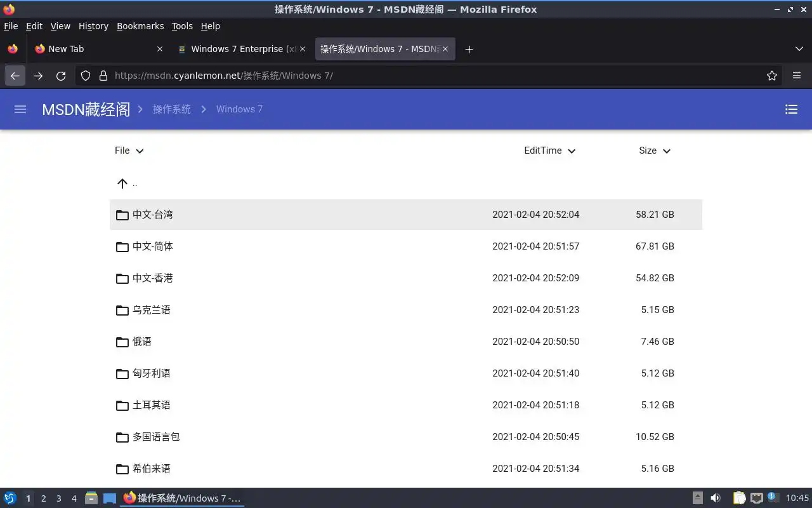Click folder icon next to 乌克兰语

(x=122, y=310)
